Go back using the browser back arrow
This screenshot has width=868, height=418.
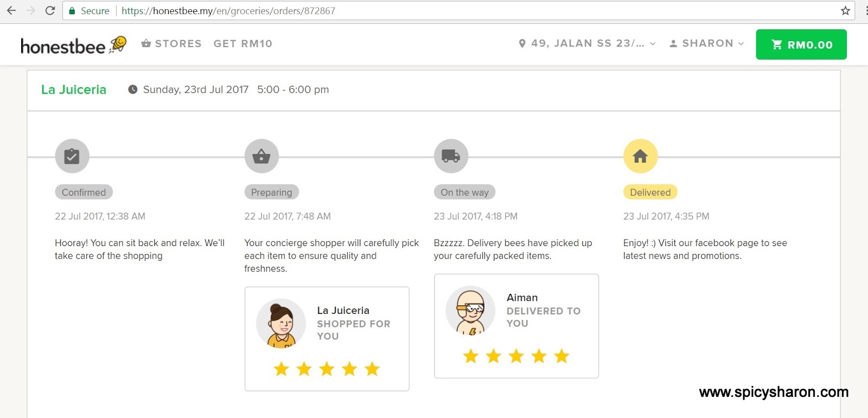(11, 11)
